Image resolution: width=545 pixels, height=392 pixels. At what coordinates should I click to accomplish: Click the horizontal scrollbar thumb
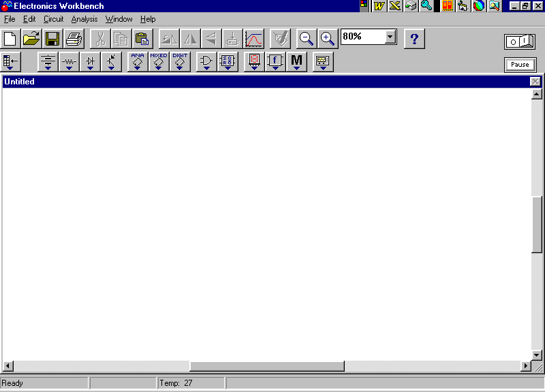267,366
